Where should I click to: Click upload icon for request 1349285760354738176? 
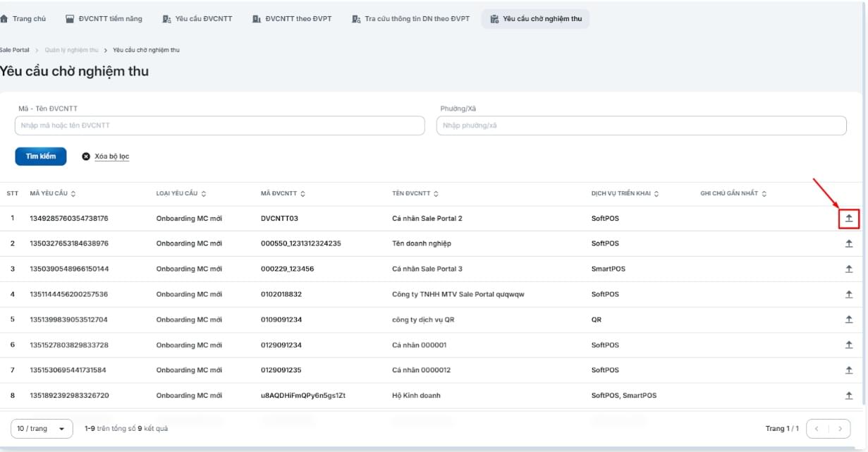849,219
